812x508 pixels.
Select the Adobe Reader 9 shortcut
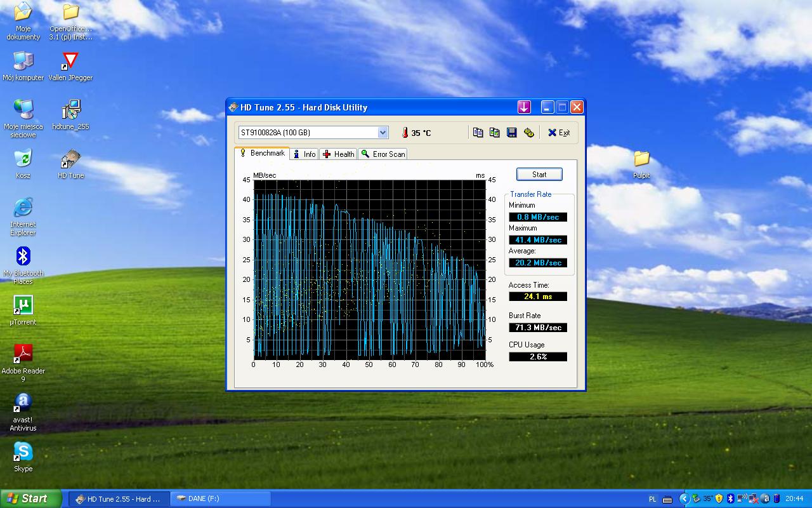coord(23,363)
